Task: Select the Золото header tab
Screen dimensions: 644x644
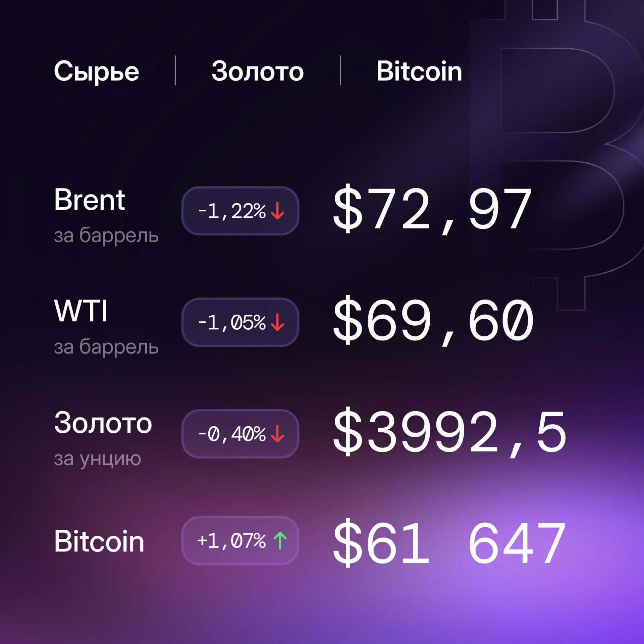Action: (258, 71)
